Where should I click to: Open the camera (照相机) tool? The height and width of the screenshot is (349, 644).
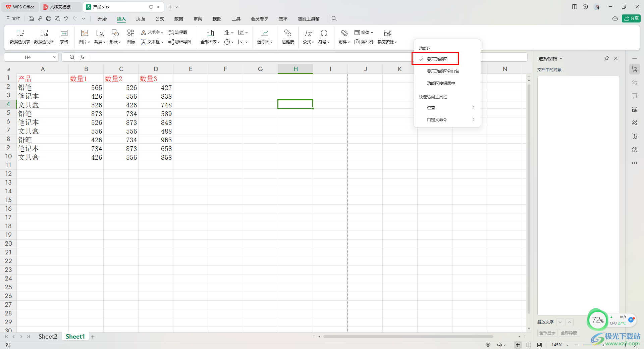tap(364, 42)
